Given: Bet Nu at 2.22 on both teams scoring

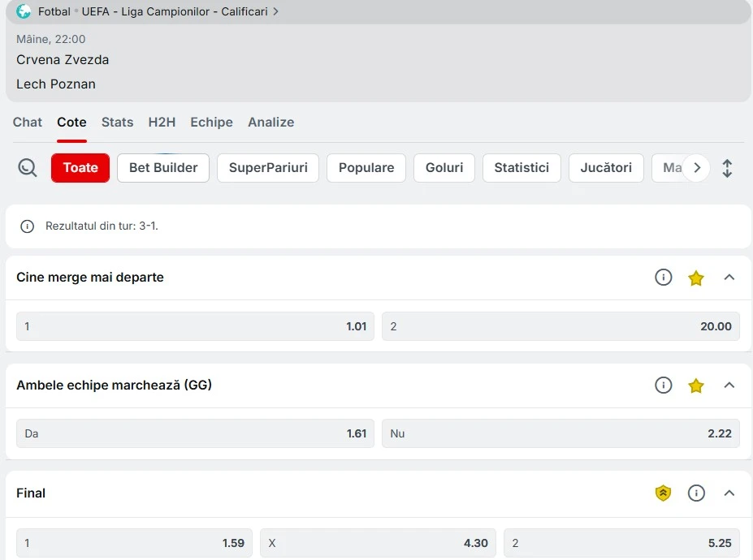Looking at the screenshot, I should coord(561,433).
